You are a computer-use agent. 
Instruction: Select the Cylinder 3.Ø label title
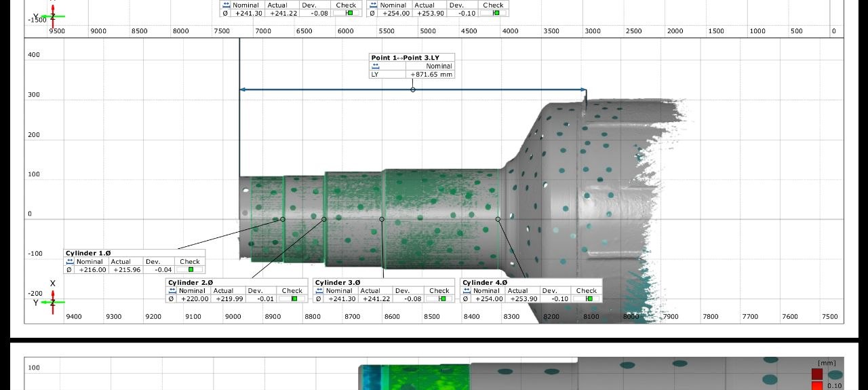338,282
